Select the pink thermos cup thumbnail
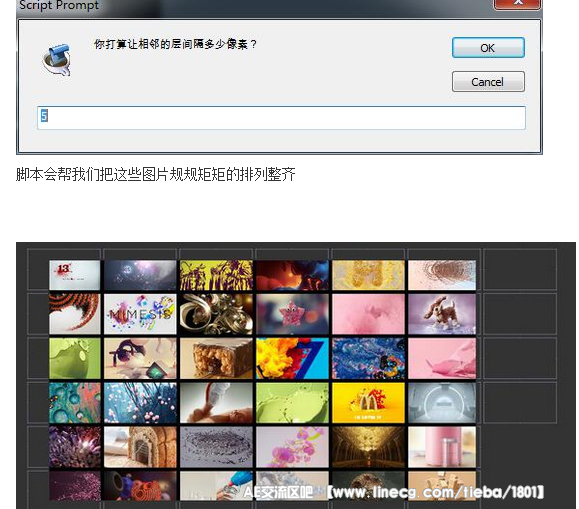 (x=442, y=447)
